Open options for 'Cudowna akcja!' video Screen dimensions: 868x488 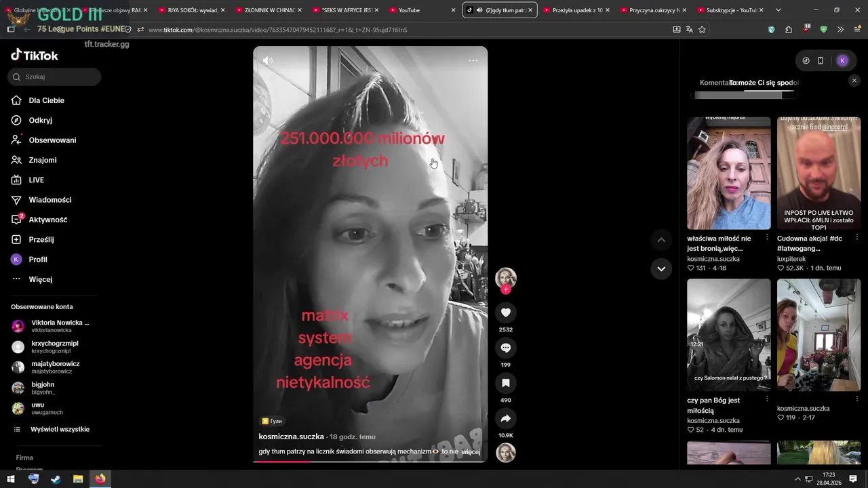pyautogui.click(x=857, y=238)
